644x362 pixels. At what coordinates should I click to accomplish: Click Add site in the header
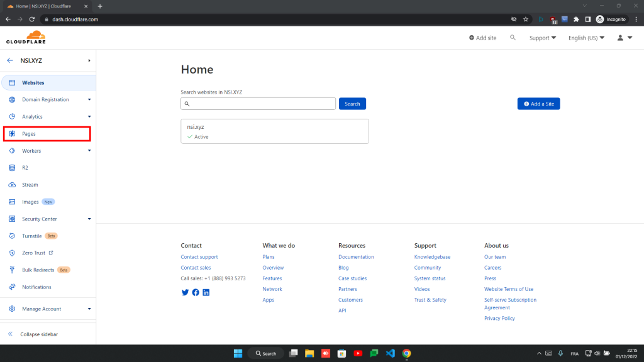[482, 38]
